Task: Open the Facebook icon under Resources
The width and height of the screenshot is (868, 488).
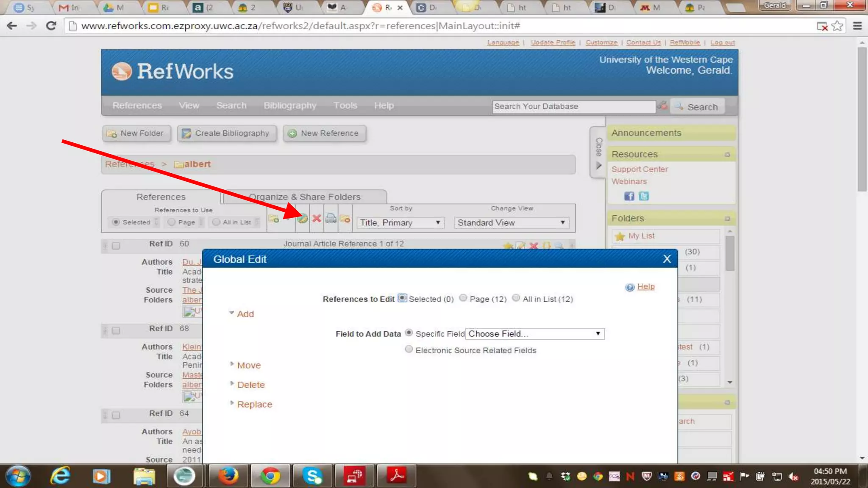Action: (629, 196)
